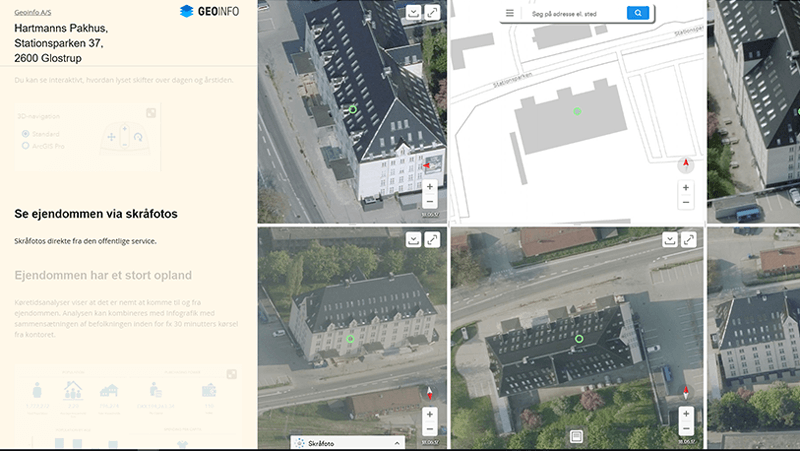Click the Skråfoto sun icon

299,443
